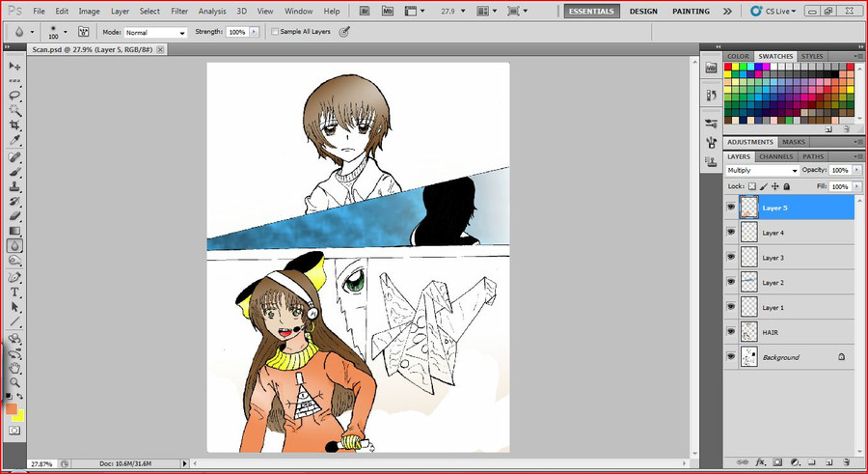The image size is (868, 474).
Task: Expand more workspaces with the double arrow
Action: pyautogui.click(x=727, y=11)
